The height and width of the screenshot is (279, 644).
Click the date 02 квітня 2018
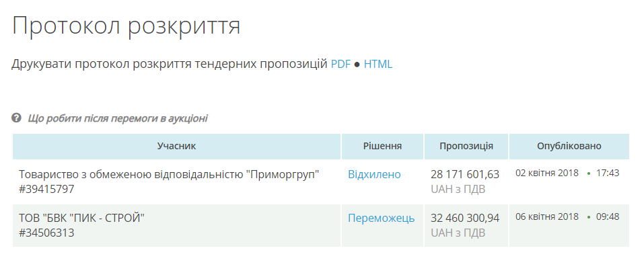click(x=546, y=173)
